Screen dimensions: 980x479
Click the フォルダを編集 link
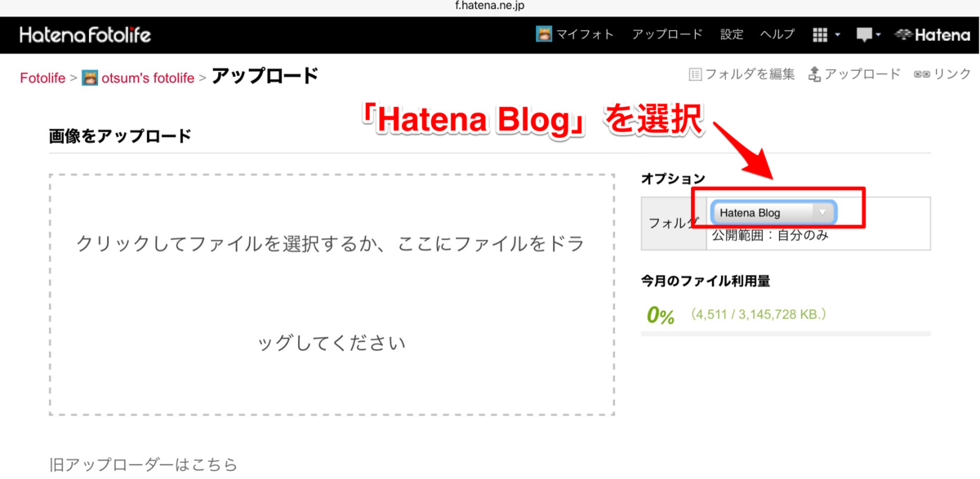(750, 74)
